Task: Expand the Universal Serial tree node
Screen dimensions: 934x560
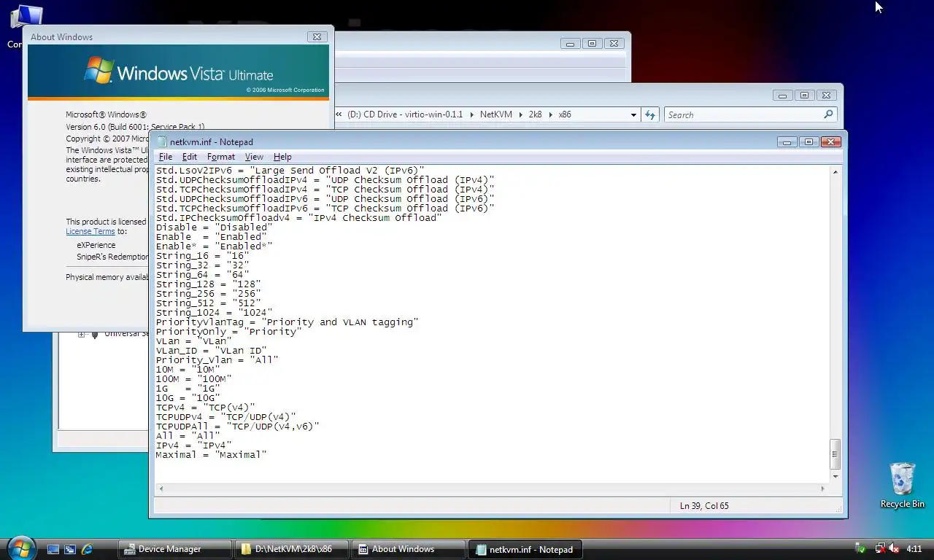Action: 82,334
